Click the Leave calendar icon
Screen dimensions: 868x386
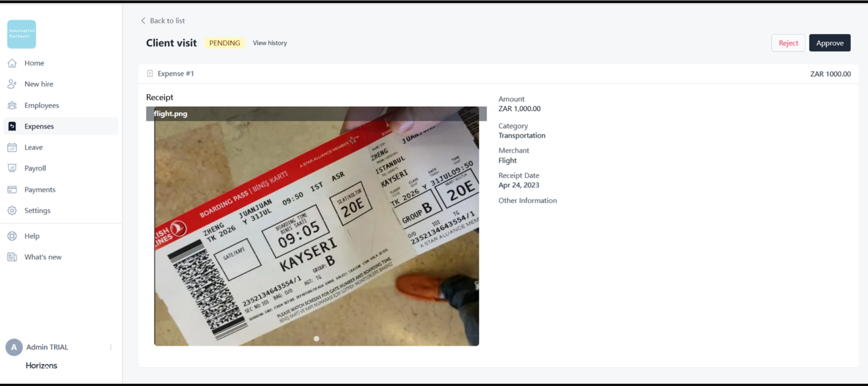coord(12,147)
